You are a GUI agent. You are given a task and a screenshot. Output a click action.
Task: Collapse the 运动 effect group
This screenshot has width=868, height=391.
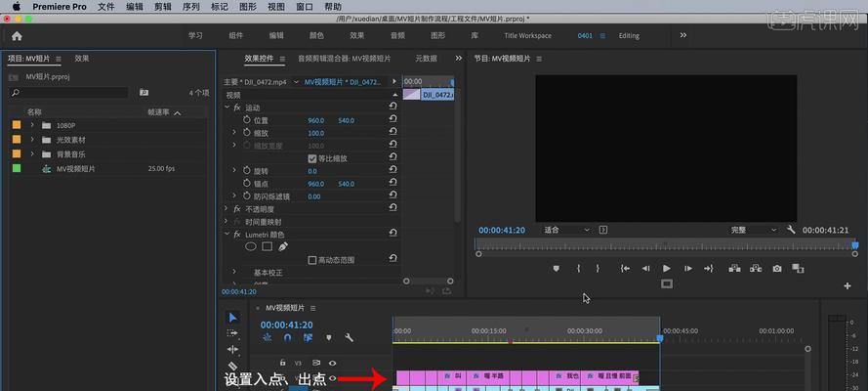(x=227, y=108)
